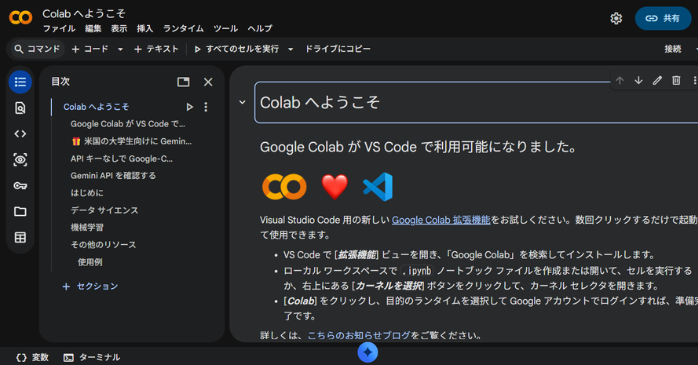Image resolution: width=698 pixels, height=365 pixels.
Task: Open the ファイル menu
Action: (59, 28)
